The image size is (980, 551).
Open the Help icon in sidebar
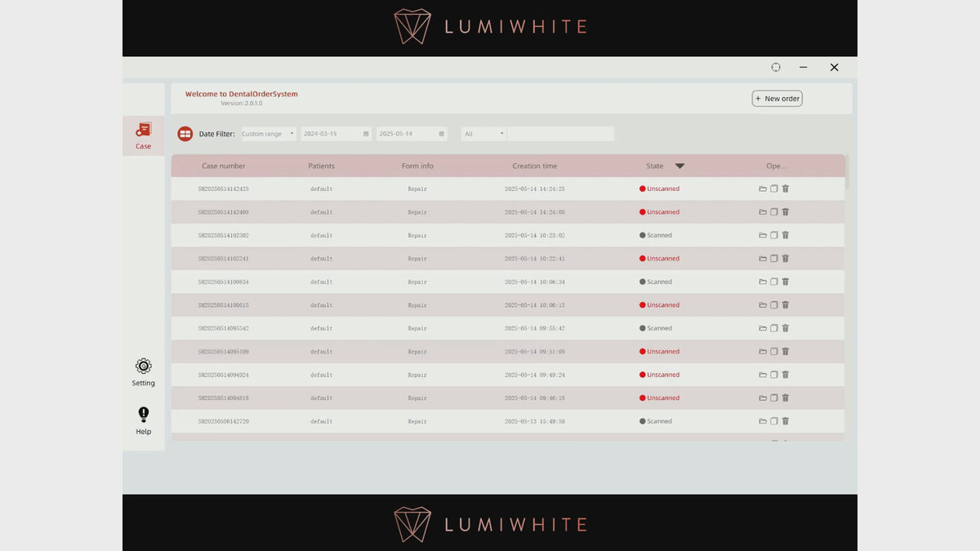click(x=144, y=420)
